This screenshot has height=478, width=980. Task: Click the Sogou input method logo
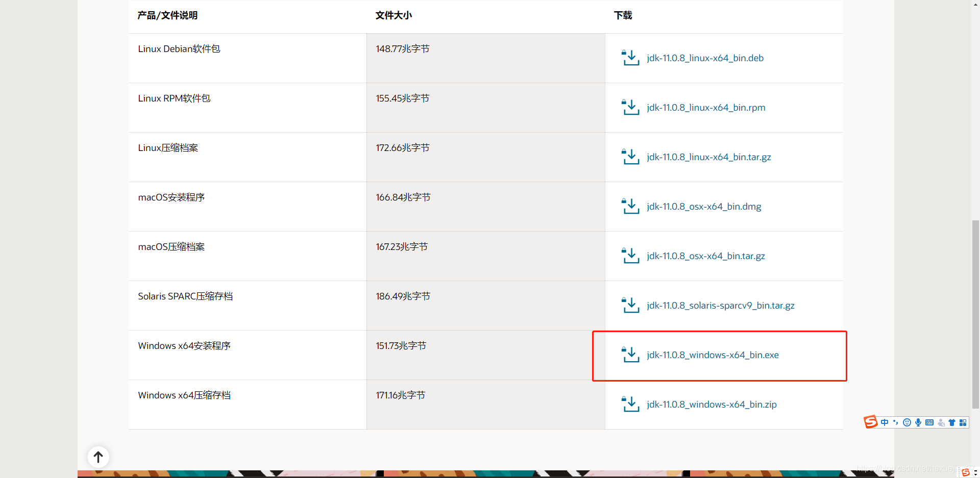[871, 422]
